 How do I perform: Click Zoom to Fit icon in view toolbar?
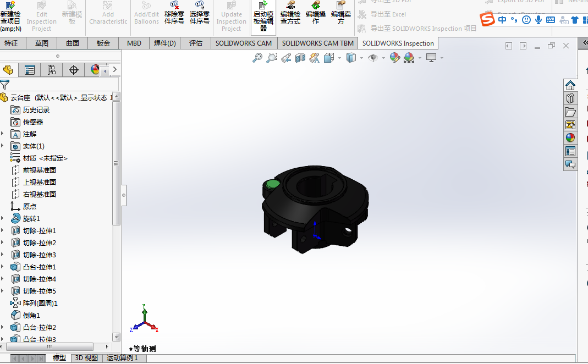(x=257, y=58)
